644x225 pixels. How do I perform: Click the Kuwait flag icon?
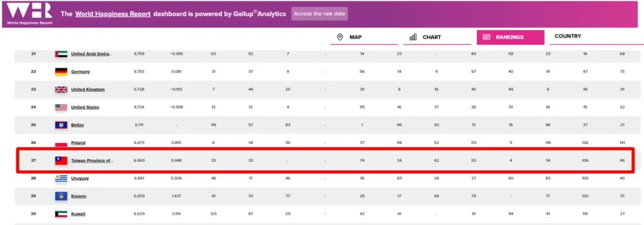[61, 214]
